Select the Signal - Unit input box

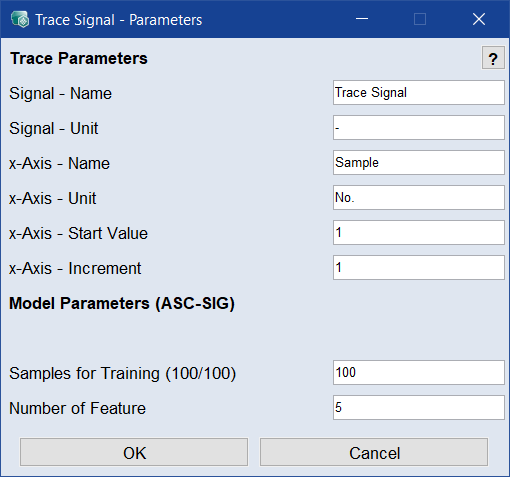(419, 127)
